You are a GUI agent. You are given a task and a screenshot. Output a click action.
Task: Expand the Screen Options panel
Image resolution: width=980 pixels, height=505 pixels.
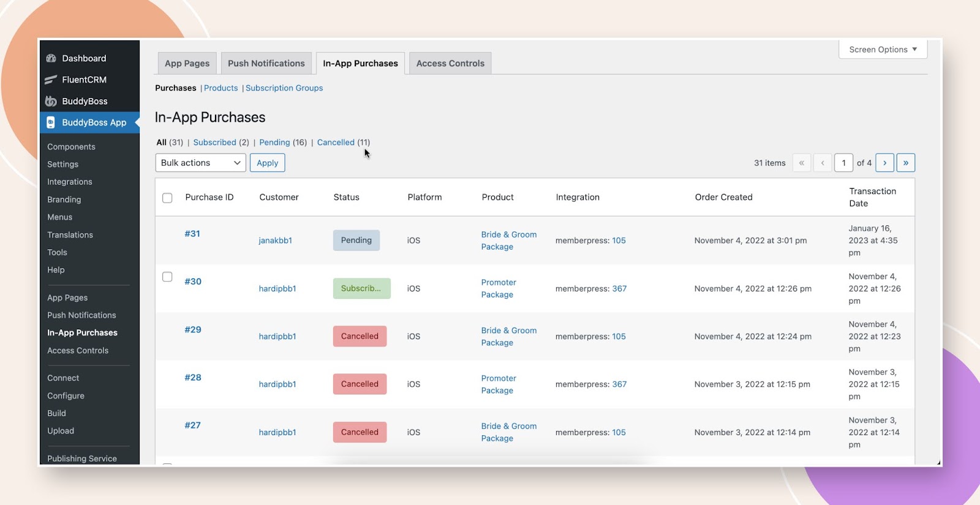coord(883,50)
